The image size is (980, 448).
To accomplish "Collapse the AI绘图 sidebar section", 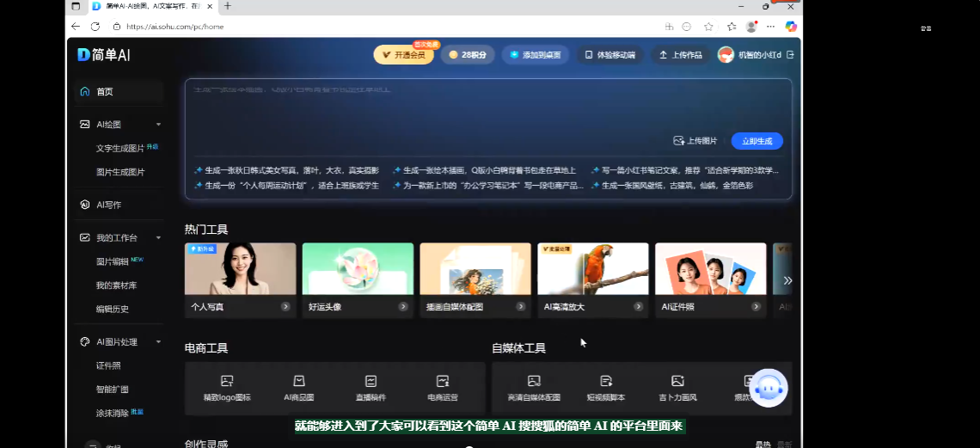I will 158,124.
